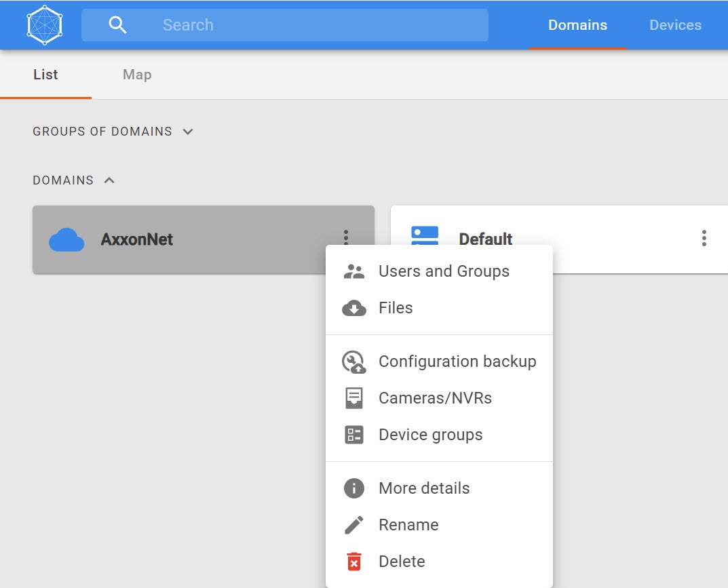Screen dimensions: 728x588
Task: Open the Default domain three-dot menu
Action: click(x=704, y=238)
